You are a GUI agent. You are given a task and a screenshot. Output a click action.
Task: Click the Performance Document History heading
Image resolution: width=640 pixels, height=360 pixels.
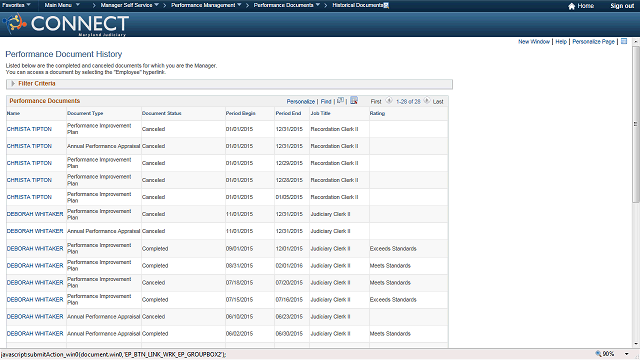click(64, 54)
